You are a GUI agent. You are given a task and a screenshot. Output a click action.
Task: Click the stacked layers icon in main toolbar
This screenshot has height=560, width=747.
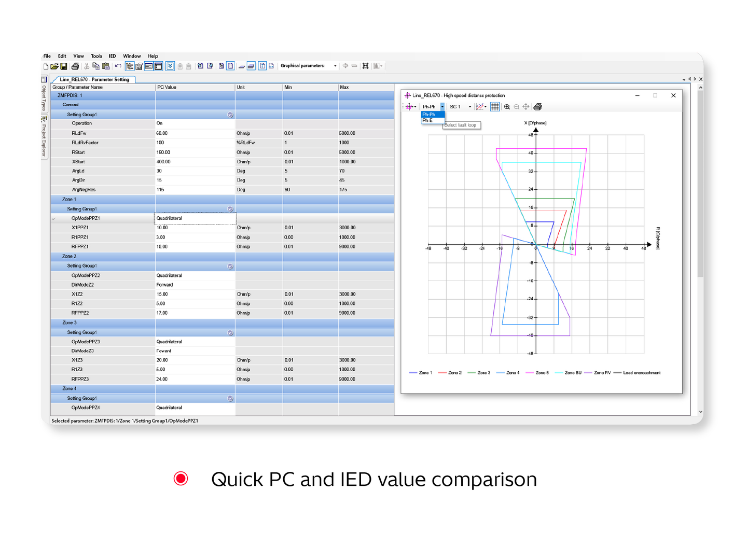[x=251, y=66]
